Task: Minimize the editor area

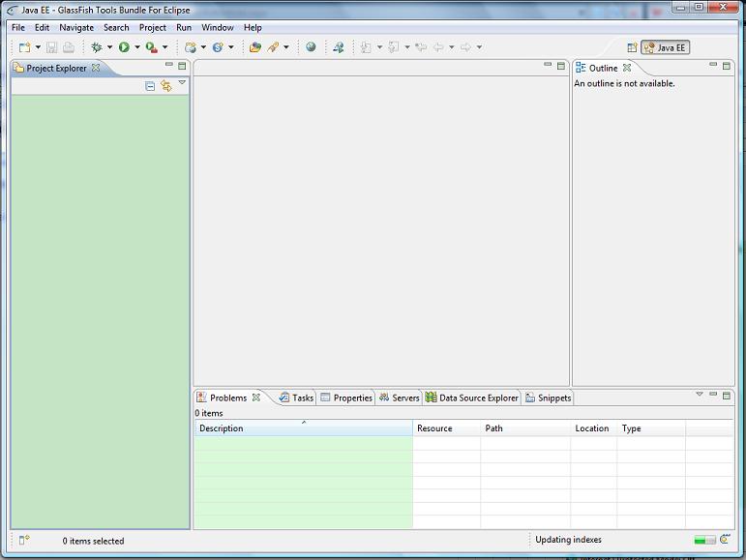Action: (x=548, y=65)
